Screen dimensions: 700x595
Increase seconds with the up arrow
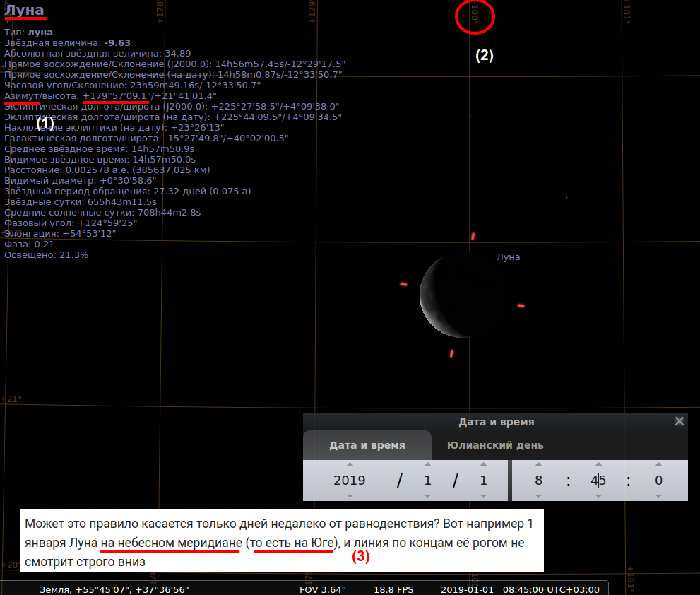(658, 464)
